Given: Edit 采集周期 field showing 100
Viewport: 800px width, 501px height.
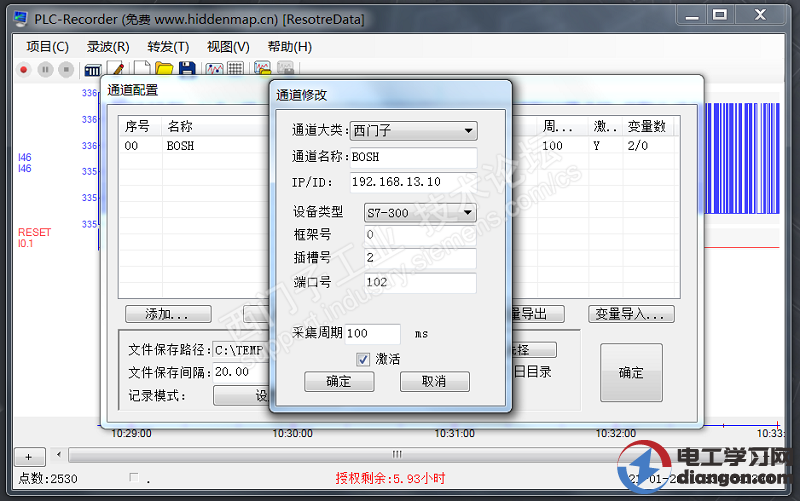Looking at the screenshot, I should tap(372, 334).
